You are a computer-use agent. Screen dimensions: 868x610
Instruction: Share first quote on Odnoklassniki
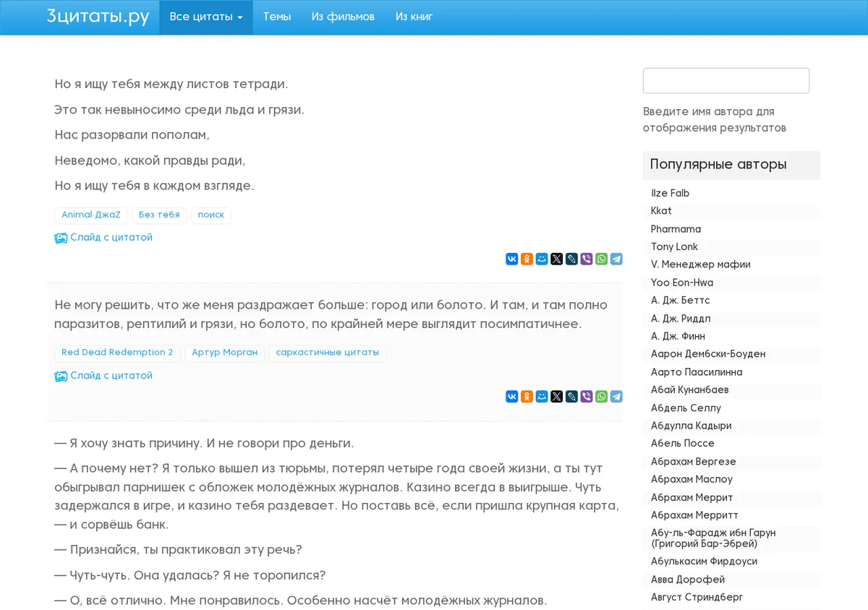tap(527, 259)
